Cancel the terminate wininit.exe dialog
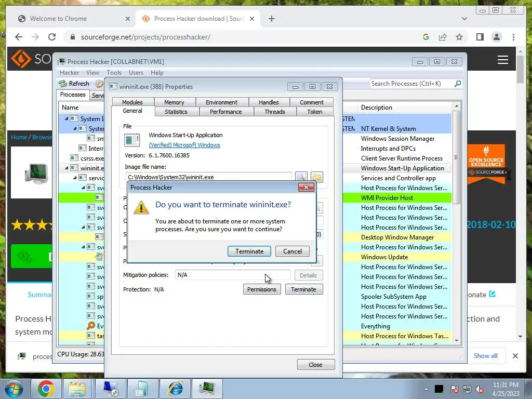Screen dimensions: 532x399 coord(292,251)
